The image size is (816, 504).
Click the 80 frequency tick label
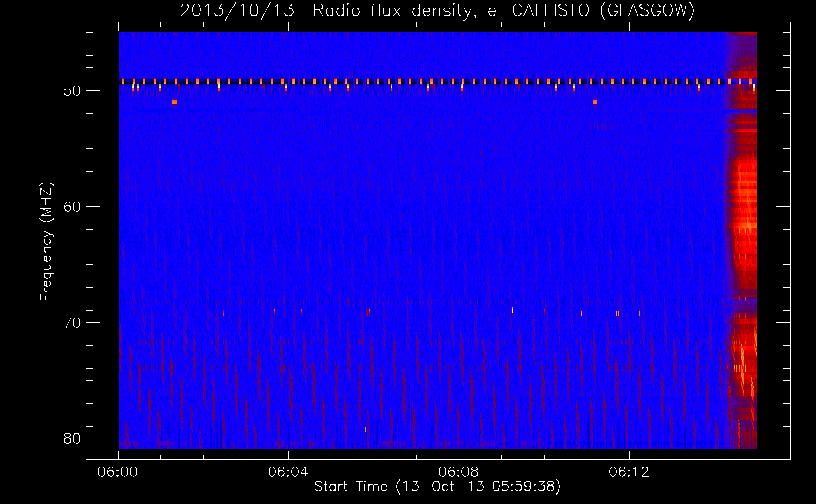coord(72,438)
